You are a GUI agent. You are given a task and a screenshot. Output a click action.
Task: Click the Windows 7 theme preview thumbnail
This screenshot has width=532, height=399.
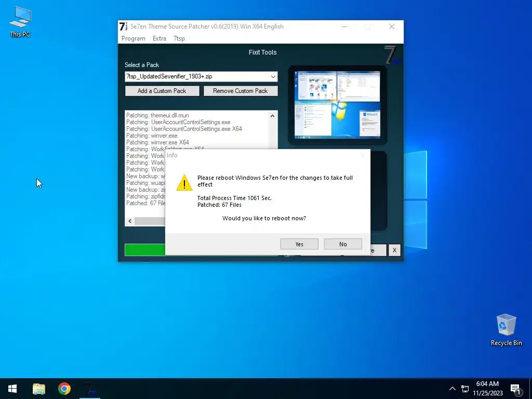point(337,105)
